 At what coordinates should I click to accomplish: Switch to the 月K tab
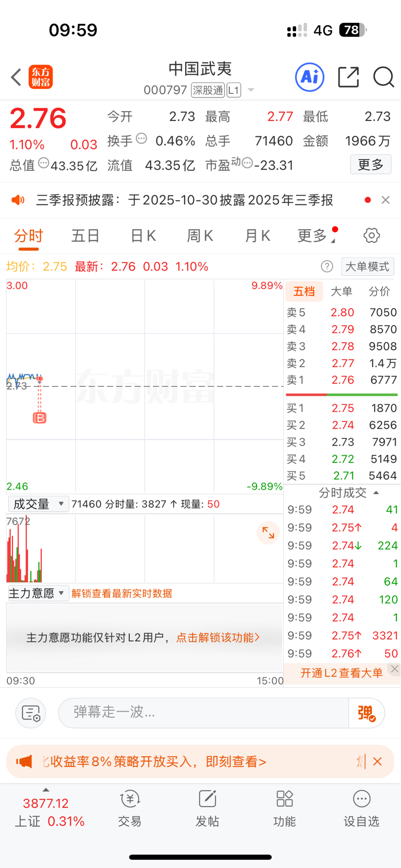point(258,236)
